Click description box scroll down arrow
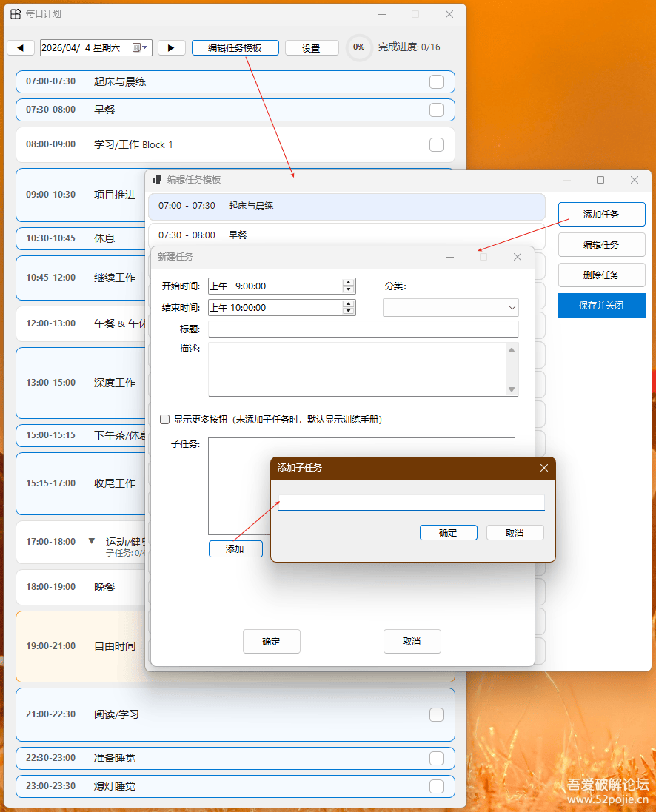The height and width of the screenshot is (812, 656). 512,389
